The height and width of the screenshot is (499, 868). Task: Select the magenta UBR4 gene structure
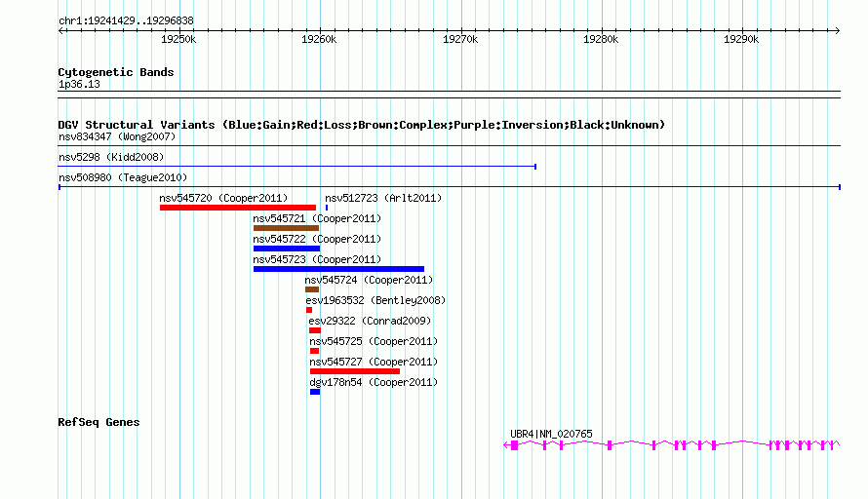tap(672, 444)
